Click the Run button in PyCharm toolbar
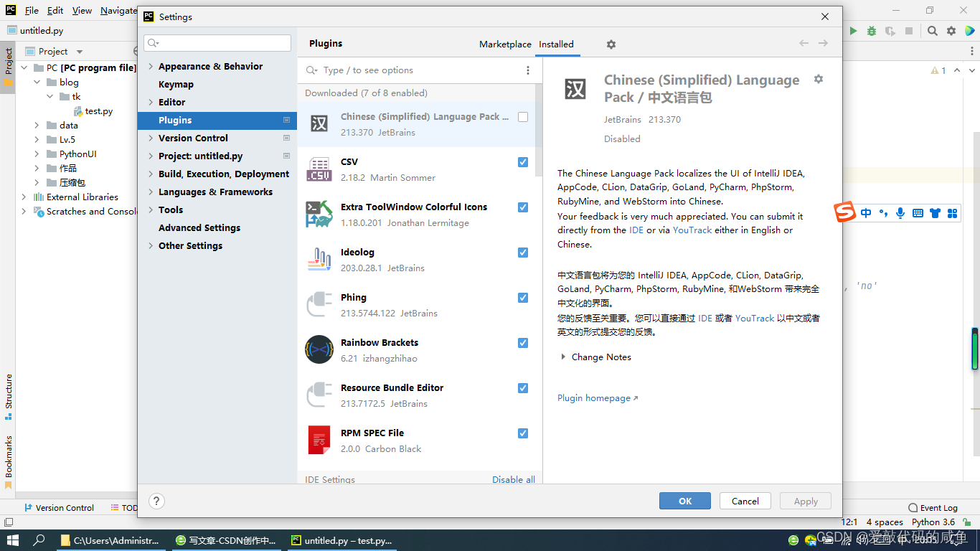980x551 pixels. click(x=853, y=31)
